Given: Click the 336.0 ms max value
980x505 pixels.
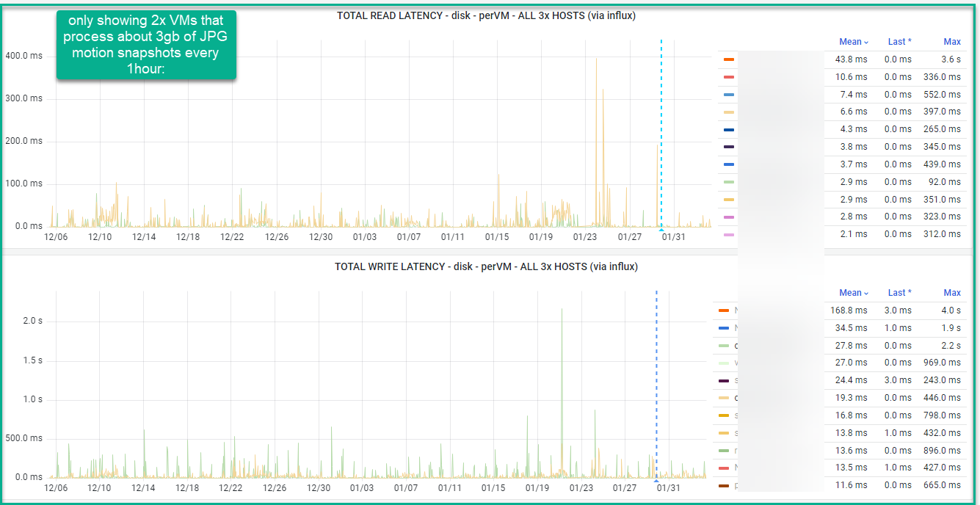Looking at the screenshot, I should click(942, 77).
